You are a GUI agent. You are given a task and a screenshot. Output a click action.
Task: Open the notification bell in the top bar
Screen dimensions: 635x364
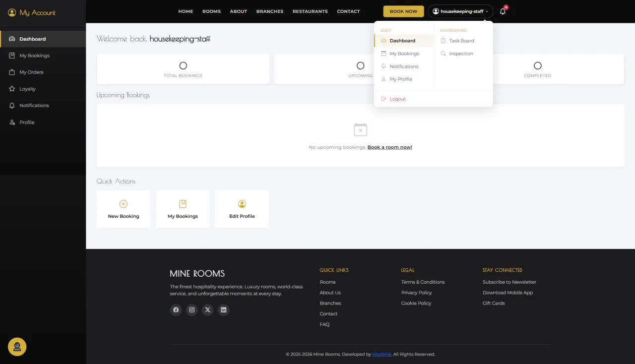coord(503,11)
